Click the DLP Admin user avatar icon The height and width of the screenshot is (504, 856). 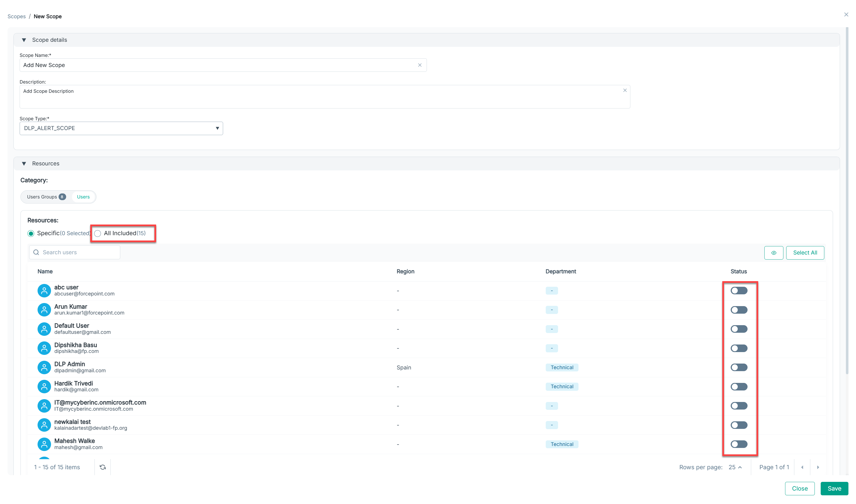tap(44, 367)
